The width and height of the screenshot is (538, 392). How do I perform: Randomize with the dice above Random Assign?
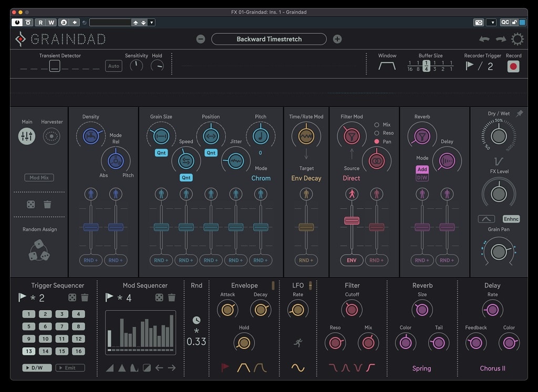click(x=31, y=205)
